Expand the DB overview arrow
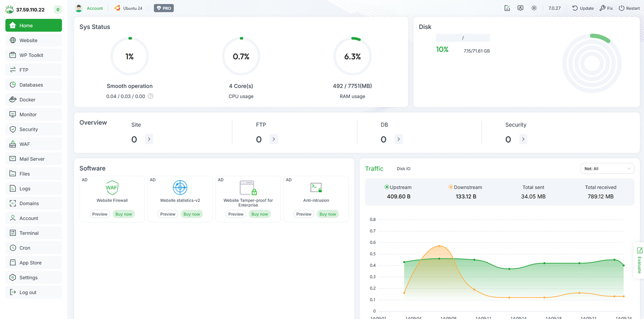644x329 pixels. pyautogui.click(x=398, y=139)
